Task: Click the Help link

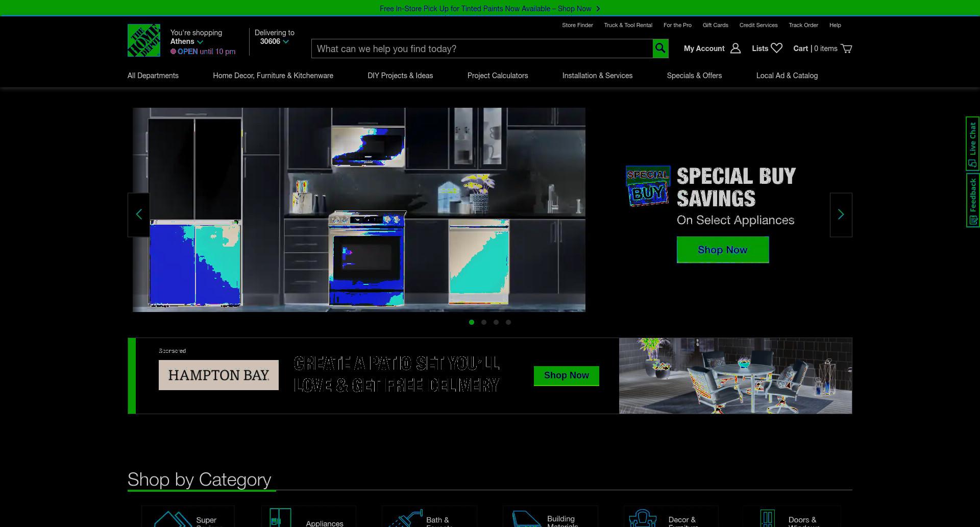Action: pyautogui.click(x=835, y=25)
